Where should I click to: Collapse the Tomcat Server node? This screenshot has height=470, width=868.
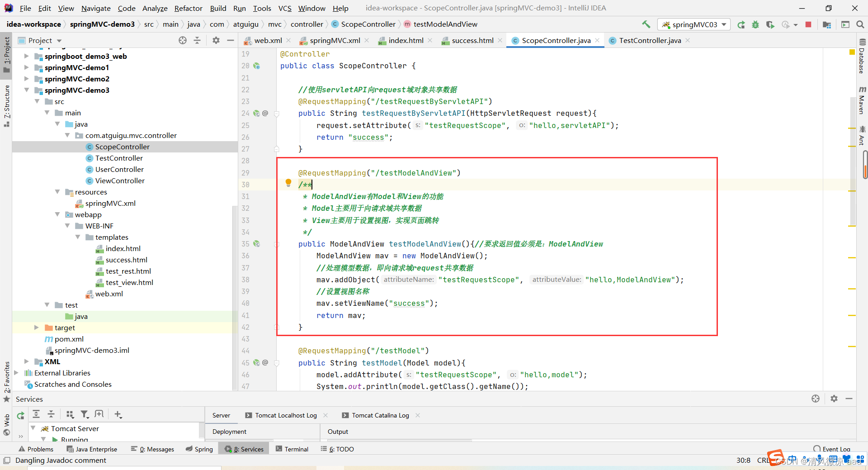[33, 428]
